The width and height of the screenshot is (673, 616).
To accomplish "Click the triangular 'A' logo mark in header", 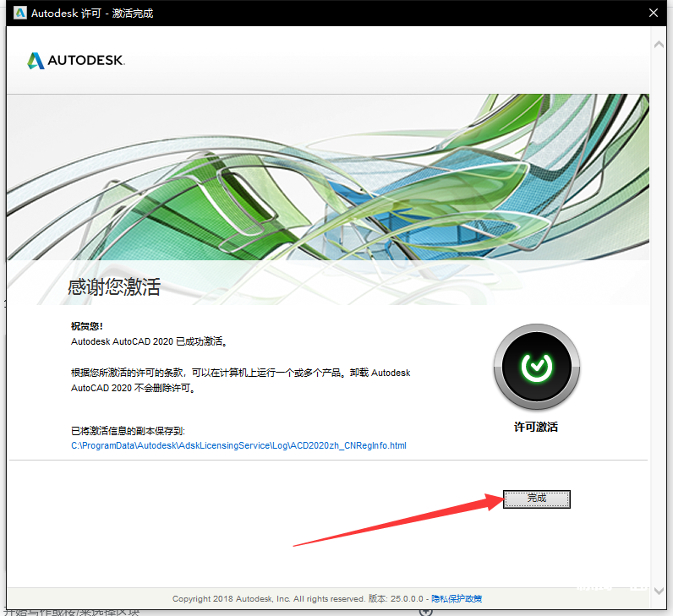I will click(x=36, y=60).
